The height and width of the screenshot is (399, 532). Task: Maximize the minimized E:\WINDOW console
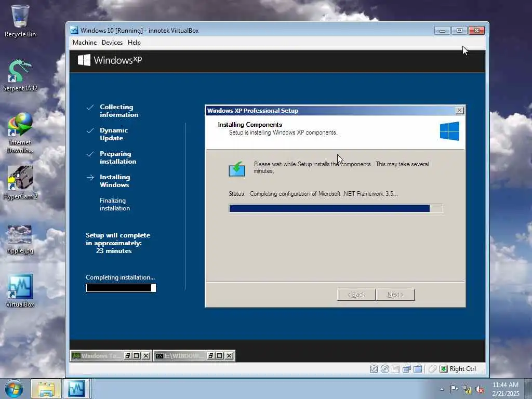click(x=220, y=355)
